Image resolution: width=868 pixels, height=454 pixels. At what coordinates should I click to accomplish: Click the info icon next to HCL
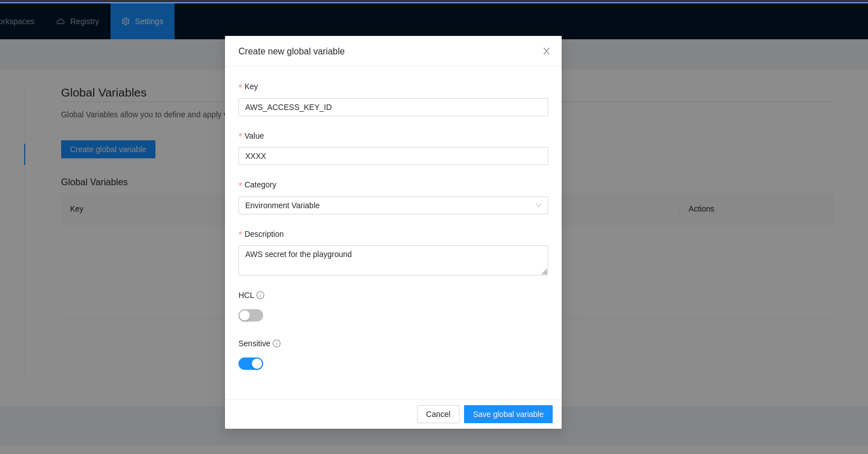pyautogui.click(x=260, y=295)
